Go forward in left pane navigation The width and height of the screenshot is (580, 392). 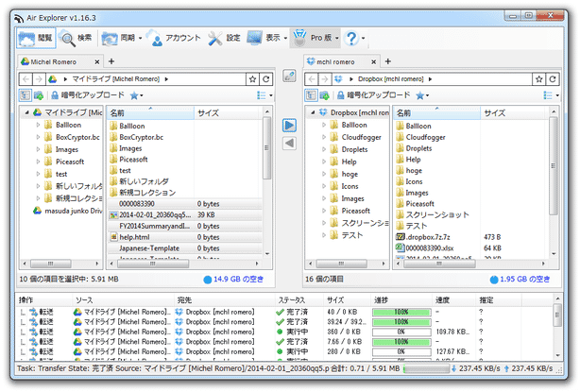pyautogui.click(x=38, y=78)
